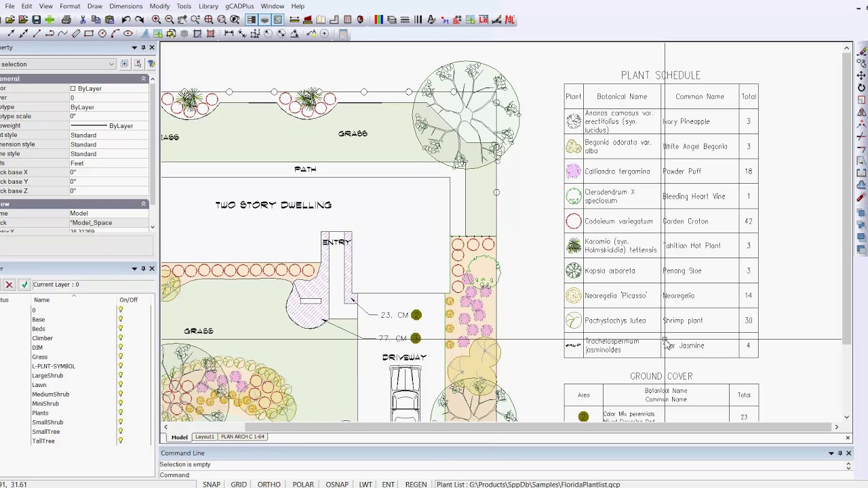Toggle visibility of the Beds layer
The height and width of the screenshot is (488, 868).
pyautogui.click(x=121, y=329)
